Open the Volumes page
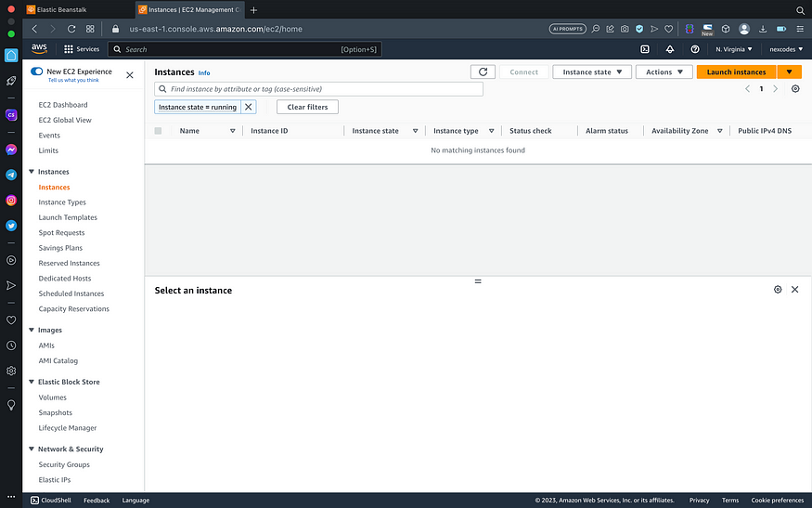This screenshot has width=812, height=508. click(52, 397)
